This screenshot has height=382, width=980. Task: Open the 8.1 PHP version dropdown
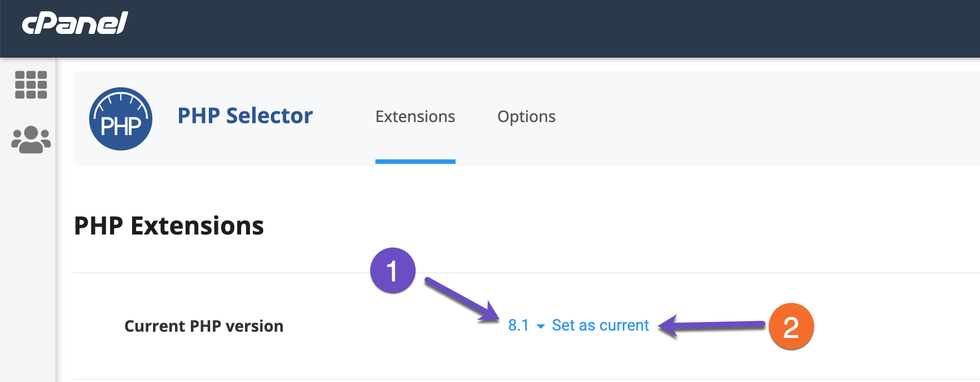(518, 325)
